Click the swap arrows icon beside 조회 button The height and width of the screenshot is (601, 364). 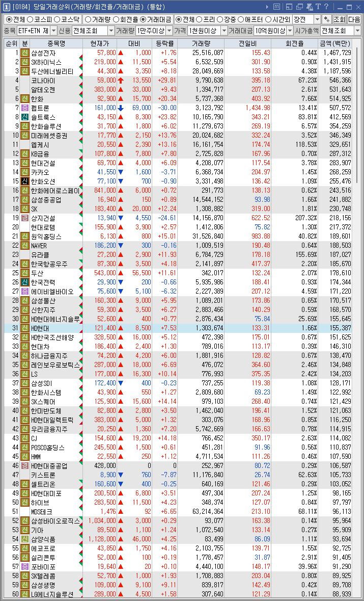click(327, 19)
